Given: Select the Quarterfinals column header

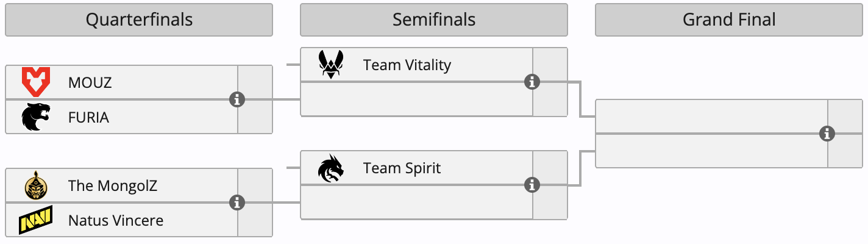Looking at the screenshot, I should pos(139,20).
